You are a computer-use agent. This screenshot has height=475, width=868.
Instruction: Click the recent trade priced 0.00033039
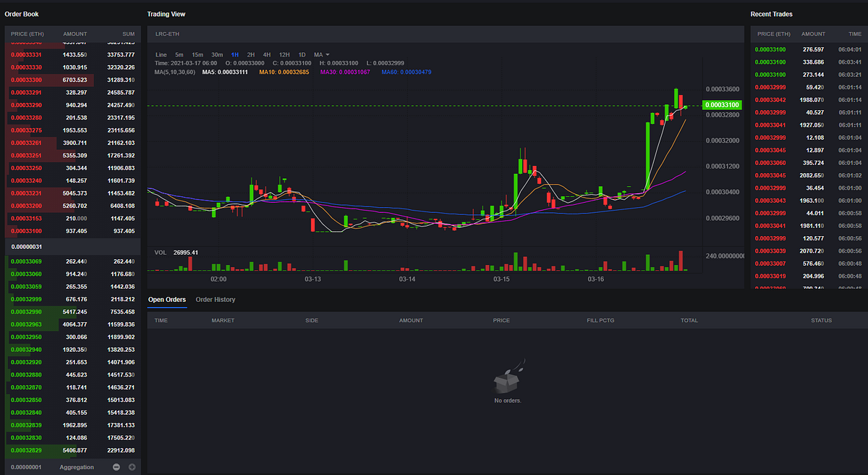(808, 251)
